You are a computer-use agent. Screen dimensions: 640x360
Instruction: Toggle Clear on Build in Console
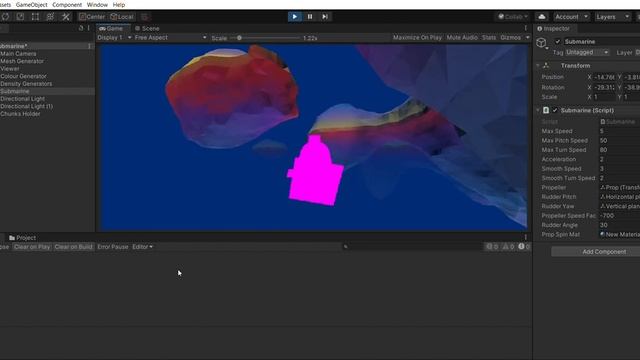coord(73,247)
